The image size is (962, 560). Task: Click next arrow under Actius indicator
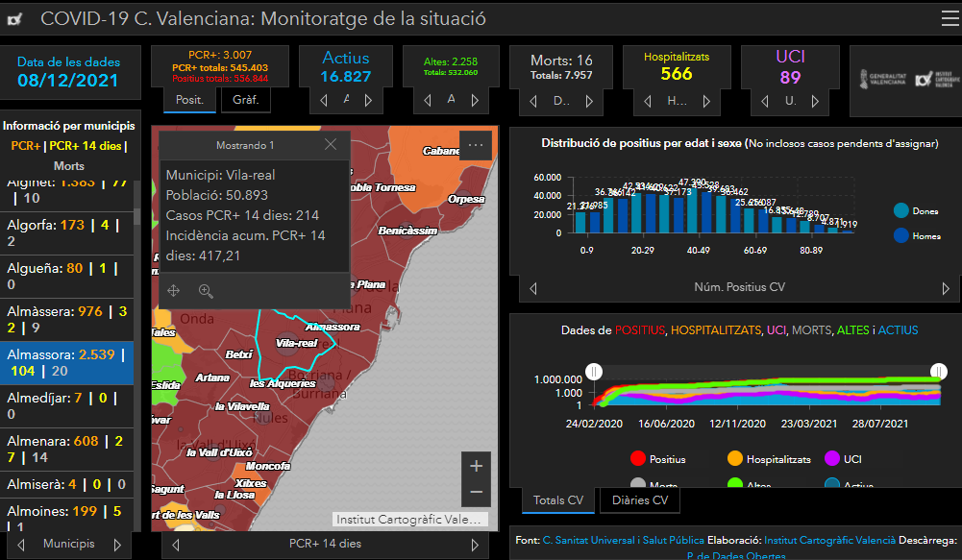368,100
